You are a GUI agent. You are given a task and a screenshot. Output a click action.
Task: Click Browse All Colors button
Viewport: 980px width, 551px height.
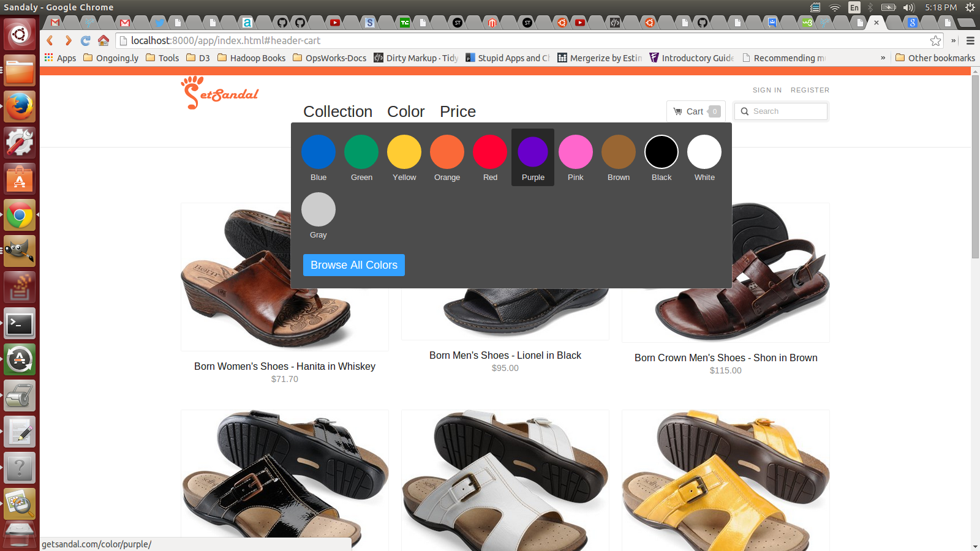(x=354, y=265)
